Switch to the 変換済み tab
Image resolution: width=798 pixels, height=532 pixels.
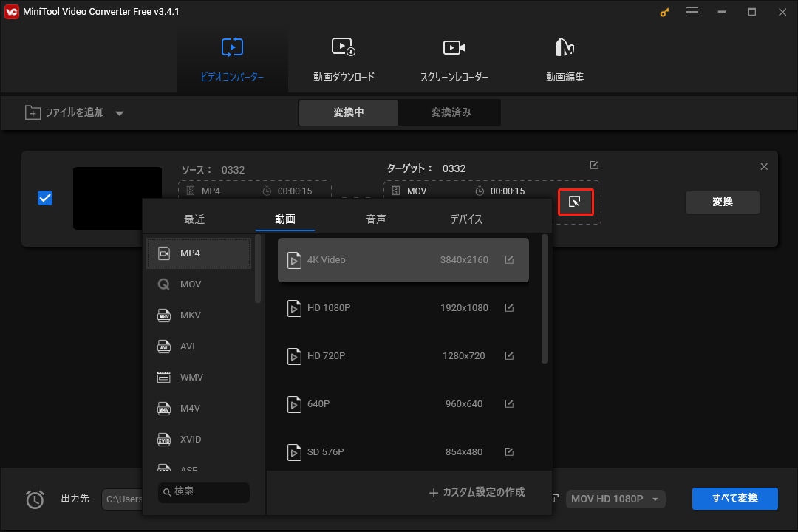[451, 112]
